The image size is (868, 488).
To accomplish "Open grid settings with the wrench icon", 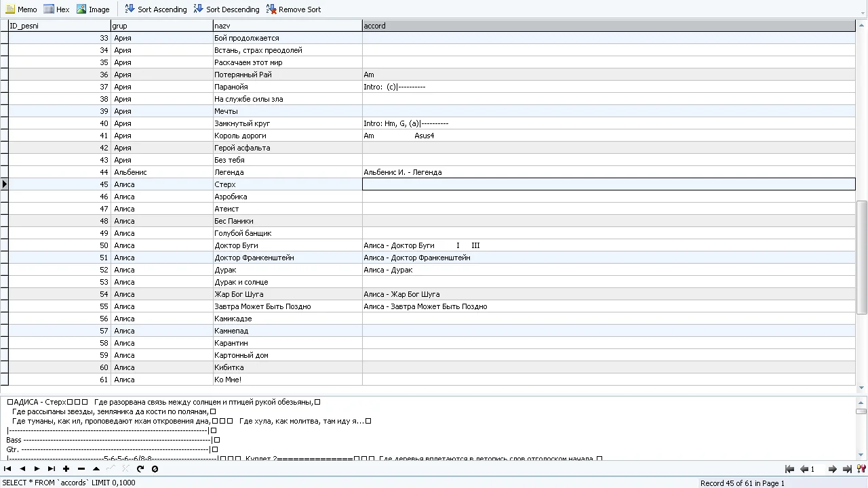I will 861,468.
